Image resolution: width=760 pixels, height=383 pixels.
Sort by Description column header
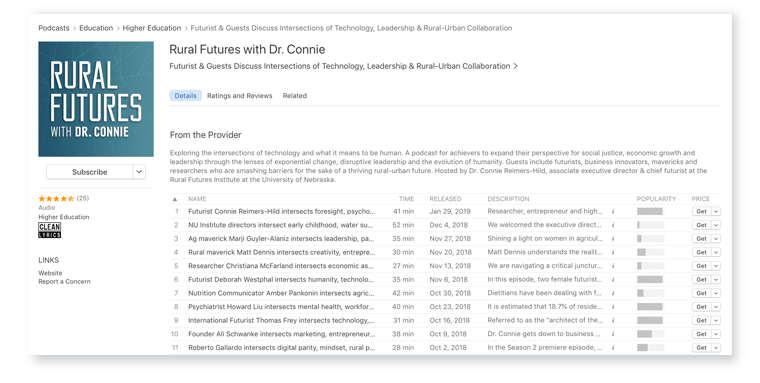(x=508, y=199)
